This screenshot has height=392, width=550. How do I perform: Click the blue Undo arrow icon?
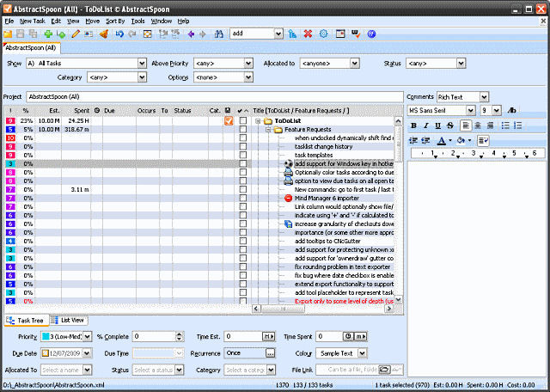[119, 34]
